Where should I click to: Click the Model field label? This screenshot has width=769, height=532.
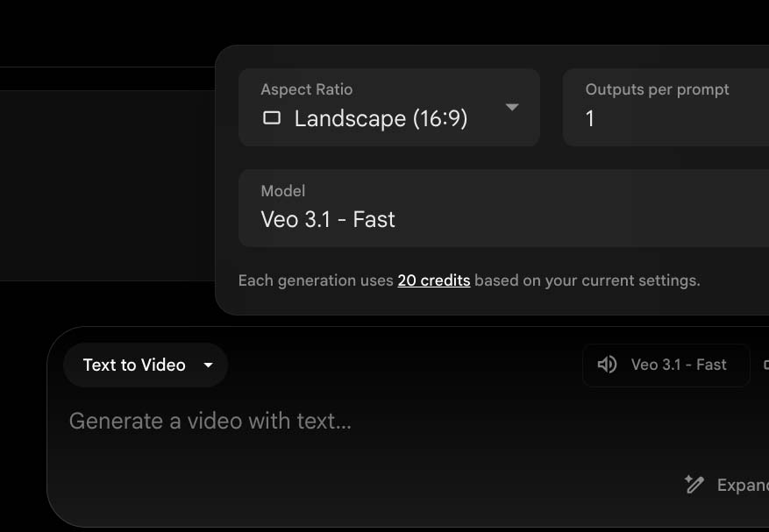click(282, 190)
